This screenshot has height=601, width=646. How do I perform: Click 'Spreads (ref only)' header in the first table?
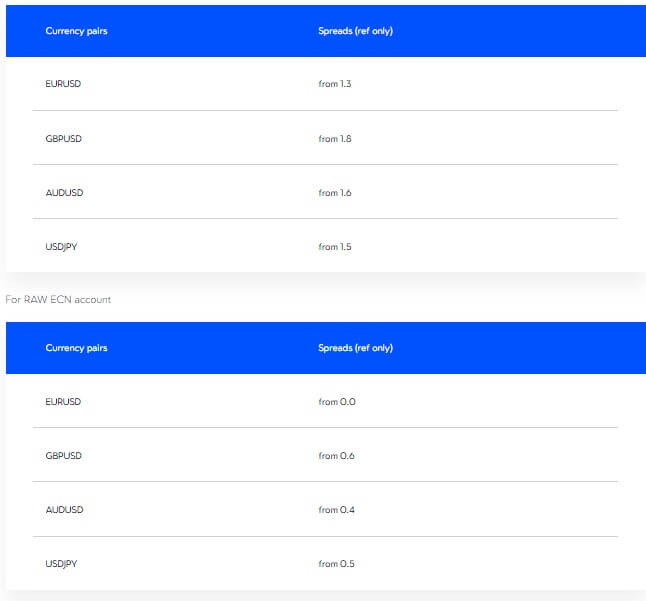(x=356, y=31)
